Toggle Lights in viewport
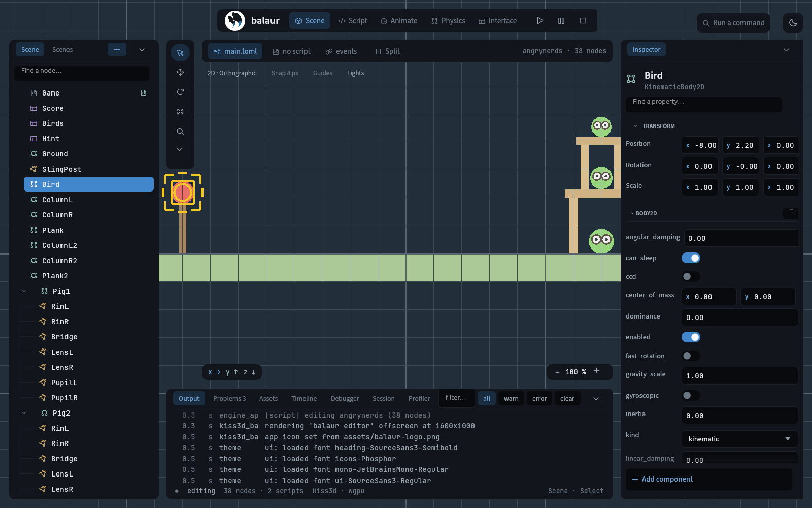The height and width of the screenshot is (508, 812). click(x=355, y=73)
